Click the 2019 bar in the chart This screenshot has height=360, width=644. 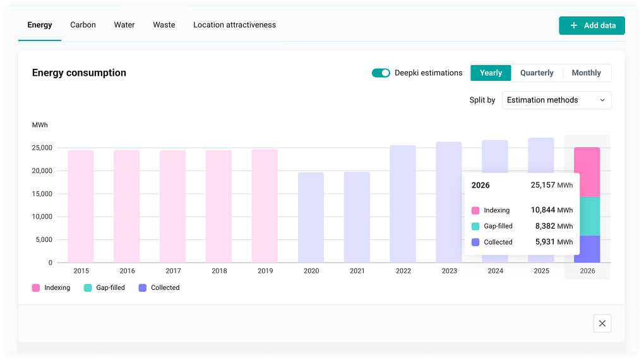(x=265, y=206)
